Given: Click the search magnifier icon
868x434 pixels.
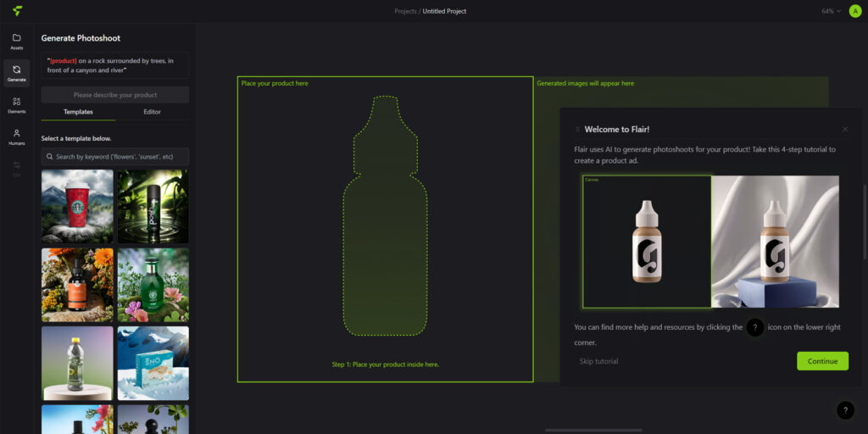Looking at the screenshot, I should tap(50, 157).
